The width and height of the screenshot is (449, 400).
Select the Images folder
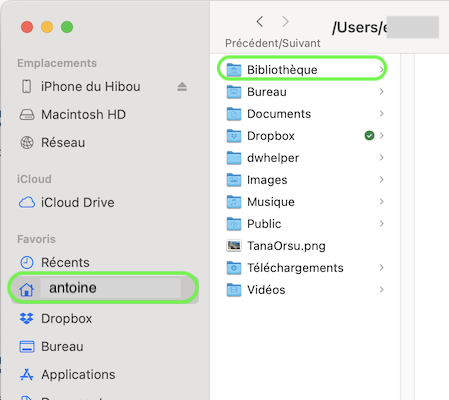tap(305, 180)
